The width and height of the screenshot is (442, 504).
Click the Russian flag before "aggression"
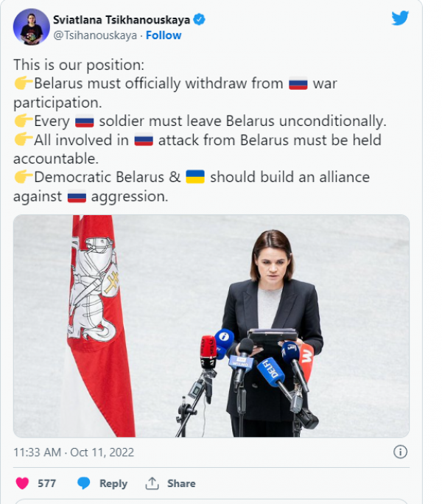point(77,196)
